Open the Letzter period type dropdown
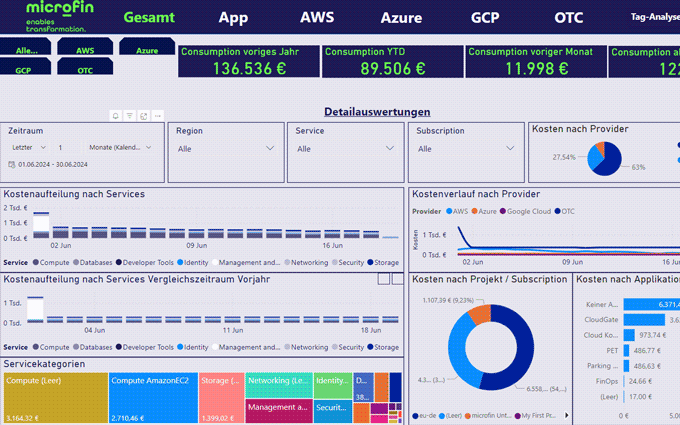The height and width of the screenshot is (425, 680). 29,147
